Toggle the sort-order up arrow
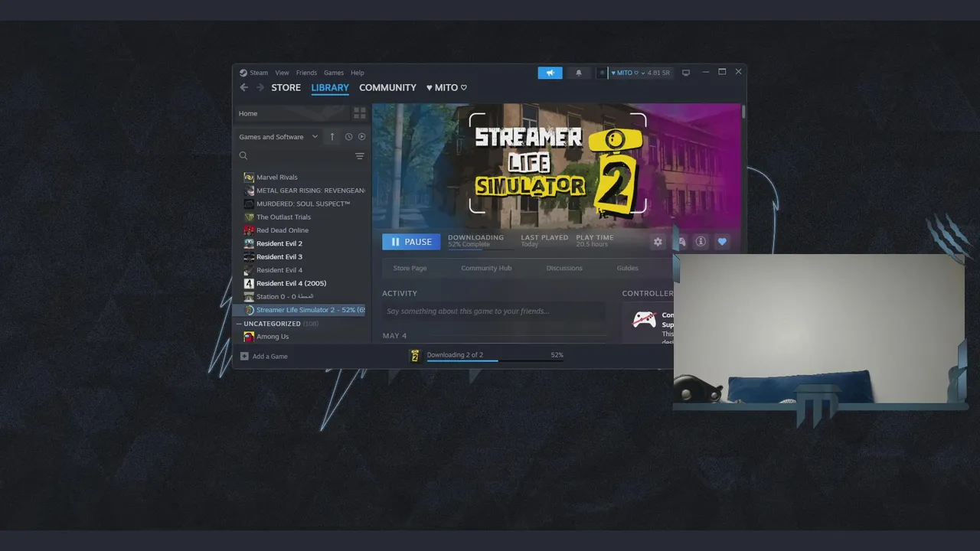Image resolution: width=980 pixels, height=551 pixels. pos(332,137)
